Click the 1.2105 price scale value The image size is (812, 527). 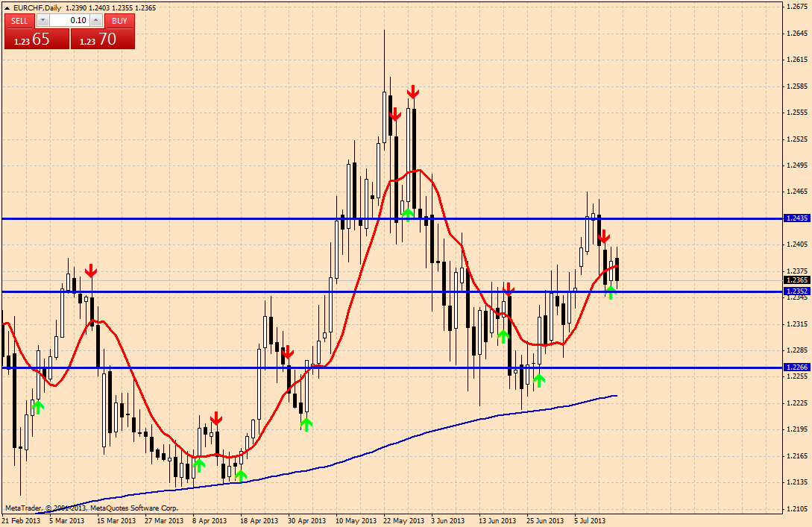(797, 508)
